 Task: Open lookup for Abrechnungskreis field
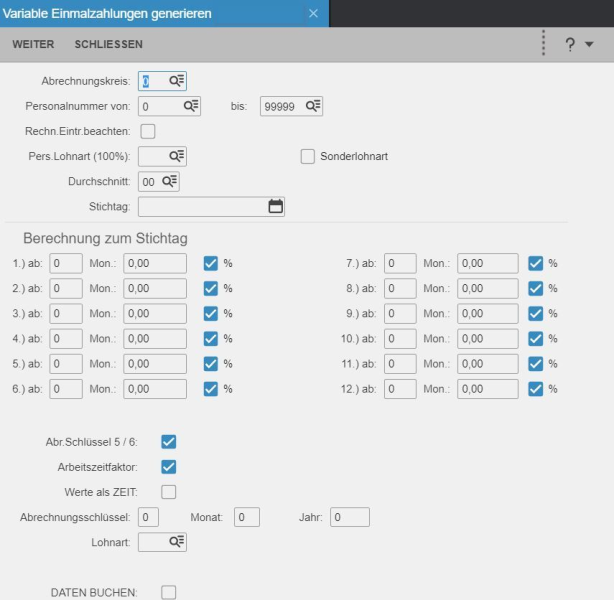[177, 81]
